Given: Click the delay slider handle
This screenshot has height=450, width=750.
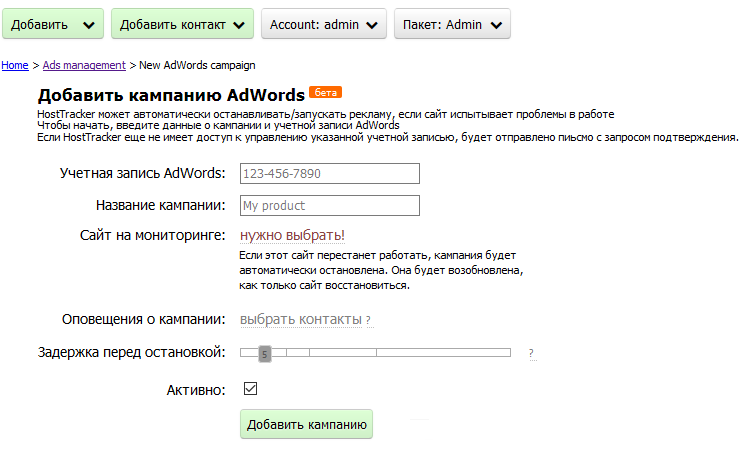Looking at the screenshot, I should 264,353.
